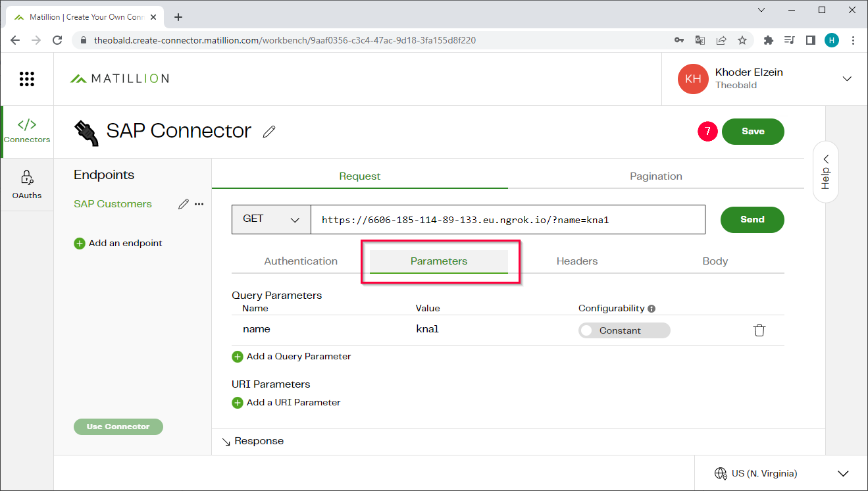
Task: Toggle the Constant configurability switch
Action: pos(624,330)
